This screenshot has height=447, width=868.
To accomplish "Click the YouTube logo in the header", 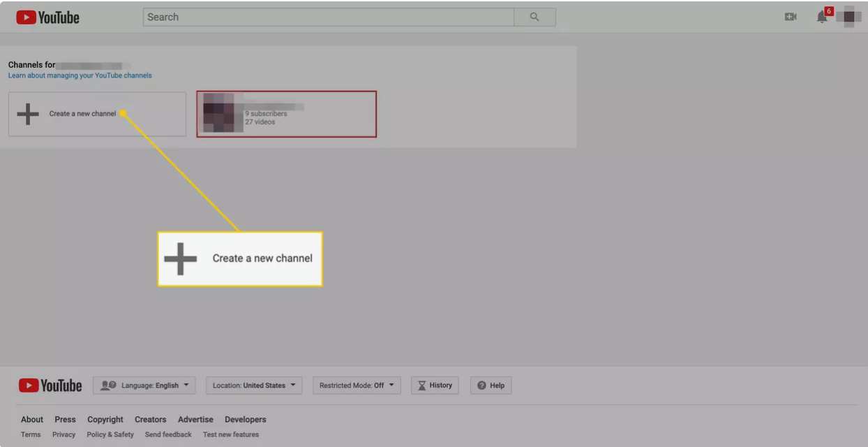I will click(x=47, y=17).
